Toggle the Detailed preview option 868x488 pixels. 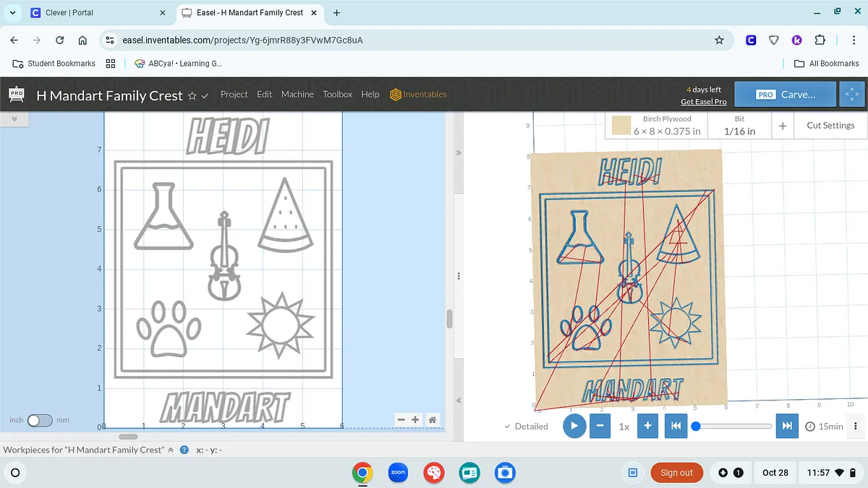[x=526, y=427]
